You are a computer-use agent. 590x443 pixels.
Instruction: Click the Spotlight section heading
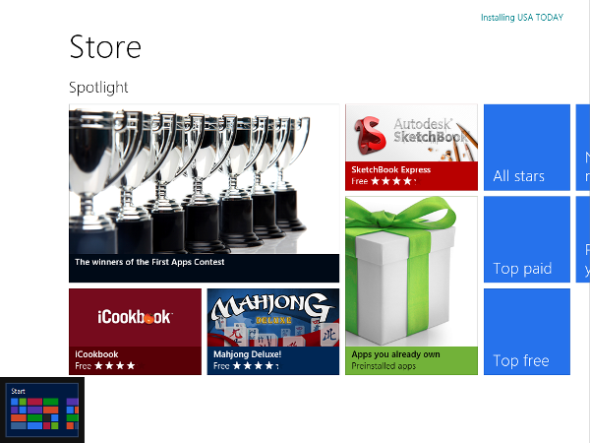(x=99, y=88)
